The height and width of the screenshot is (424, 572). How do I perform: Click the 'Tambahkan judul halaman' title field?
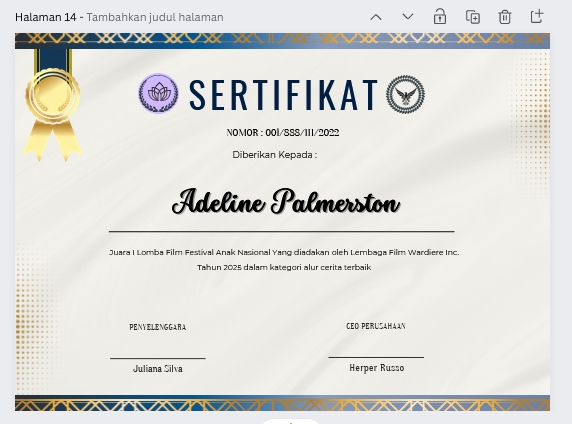(x=155, y=17)
